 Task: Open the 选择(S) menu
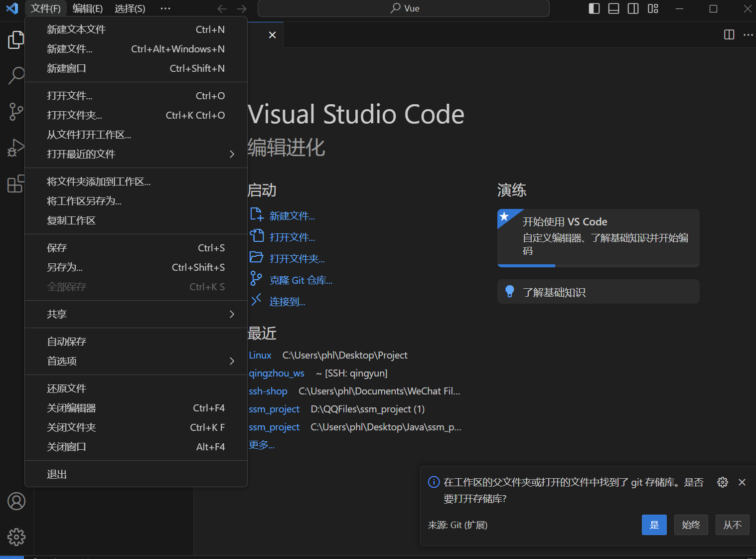130,8
